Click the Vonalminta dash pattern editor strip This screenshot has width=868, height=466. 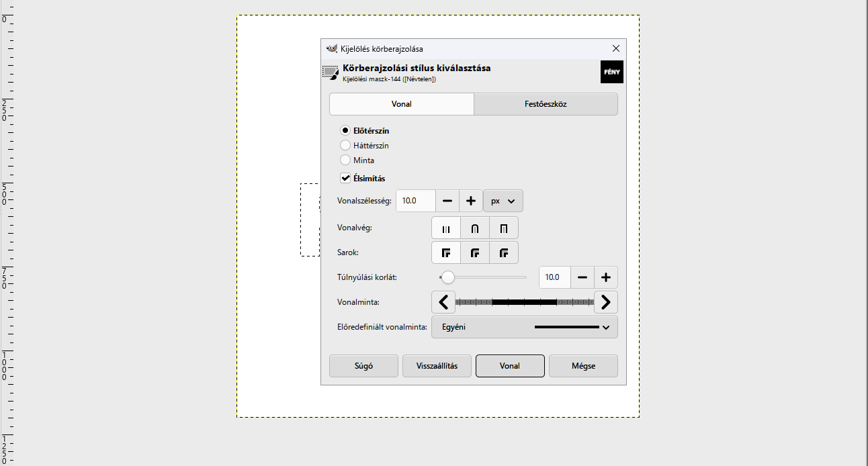(x=525, y=302)
